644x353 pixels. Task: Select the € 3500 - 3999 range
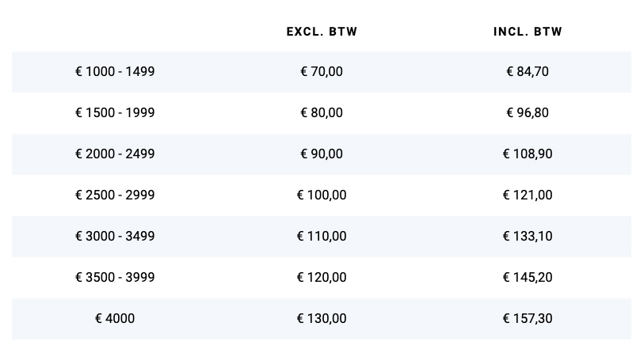[x=115, y=277]
